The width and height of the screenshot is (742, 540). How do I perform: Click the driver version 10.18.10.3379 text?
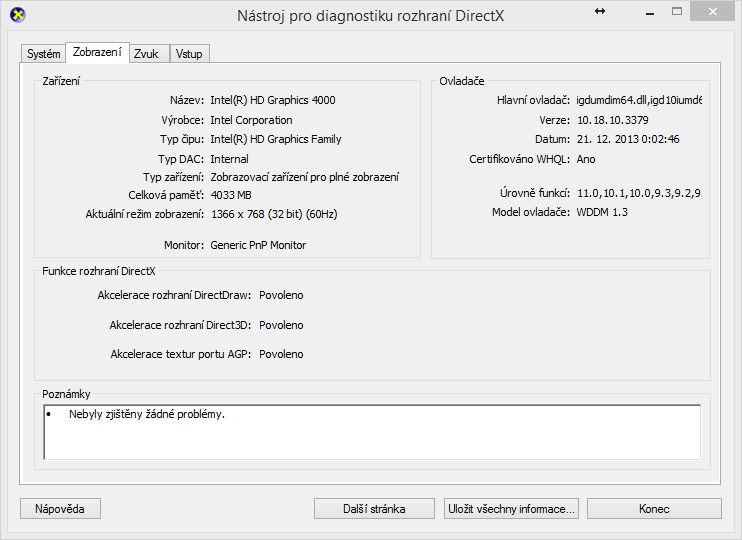[x=612, y=120]
